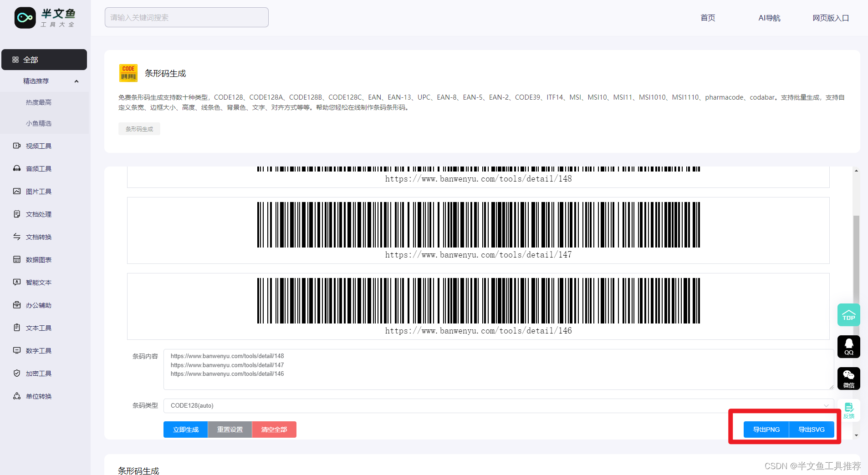The image size is (868, 475).
Task: Click scroll-down arrow of barcode panel
Action: 856,435
